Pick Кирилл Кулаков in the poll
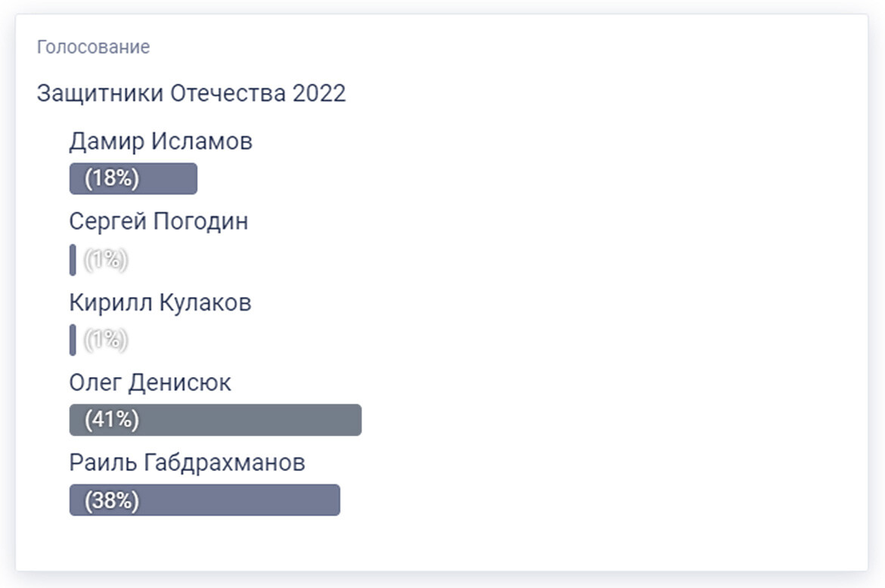This screenshot has height=588, width=885. 160,302
